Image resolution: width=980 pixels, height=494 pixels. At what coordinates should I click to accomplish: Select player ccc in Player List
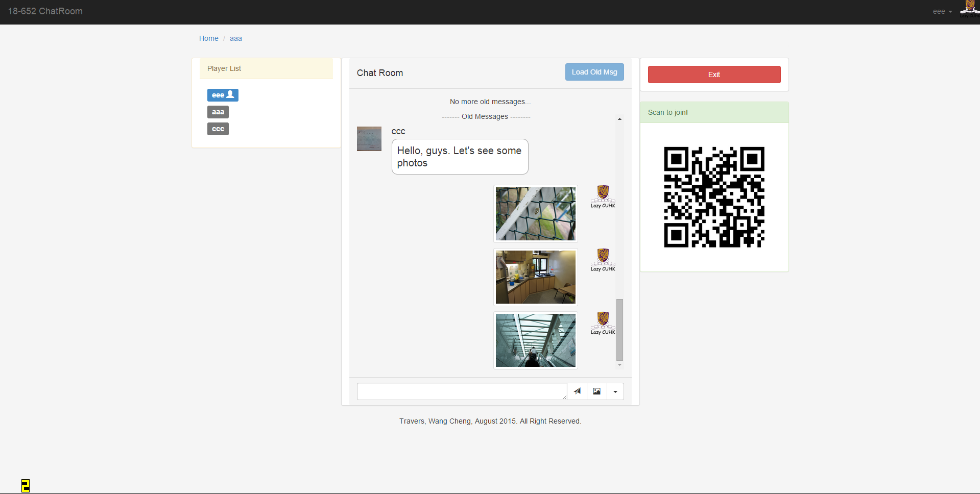pos(218,129)
